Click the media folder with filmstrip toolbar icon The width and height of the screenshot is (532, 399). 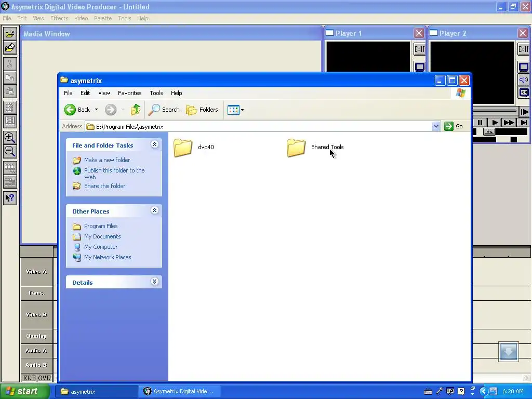click(10, 47)
